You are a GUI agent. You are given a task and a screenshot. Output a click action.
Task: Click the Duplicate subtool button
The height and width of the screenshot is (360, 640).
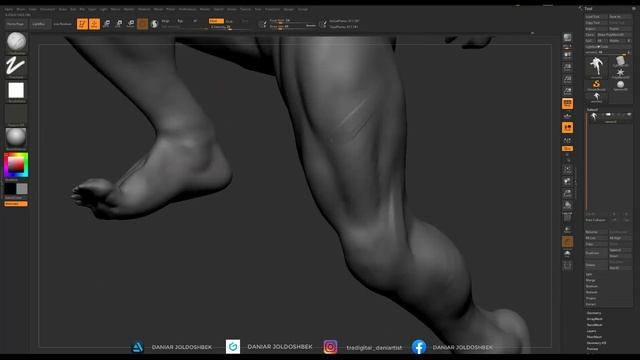point(596,253)
